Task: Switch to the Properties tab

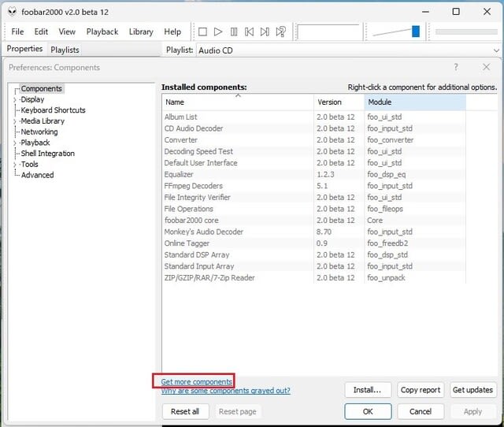Action: [x=24, y=49]
